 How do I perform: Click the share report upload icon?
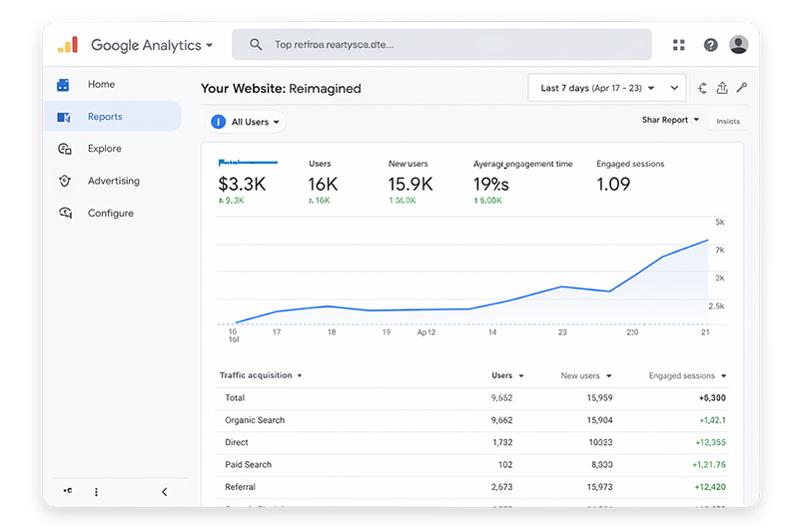coord(722,88)
